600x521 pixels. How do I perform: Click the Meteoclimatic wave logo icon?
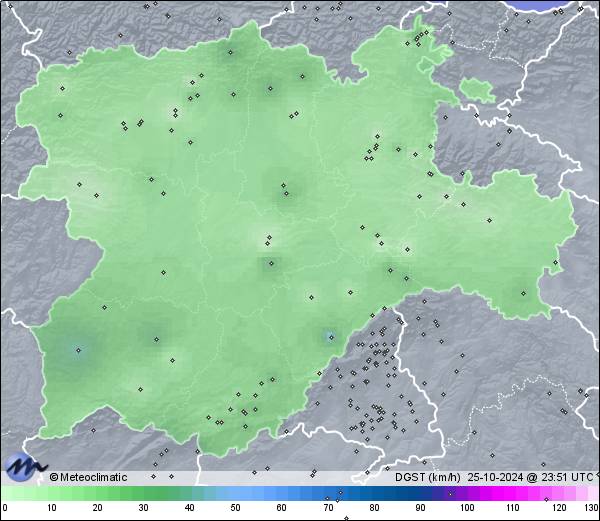[24, 466]
